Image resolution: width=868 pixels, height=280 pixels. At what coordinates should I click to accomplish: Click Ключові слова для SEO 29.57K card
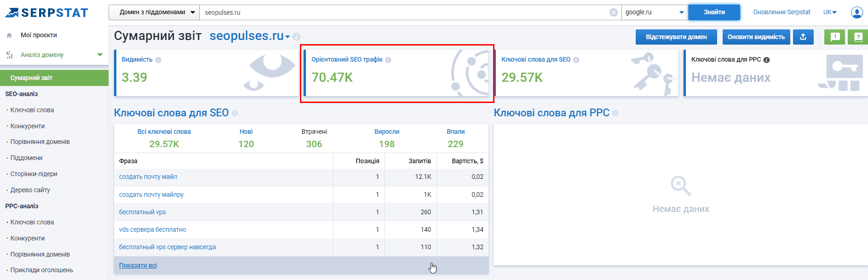(x=586, y=73)
